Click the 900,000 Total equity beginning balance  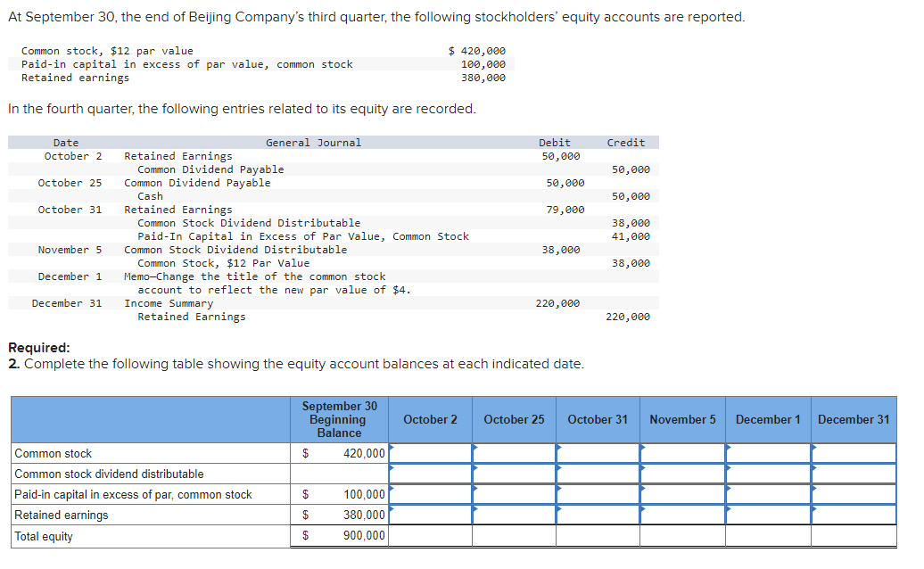coord(364,535)
